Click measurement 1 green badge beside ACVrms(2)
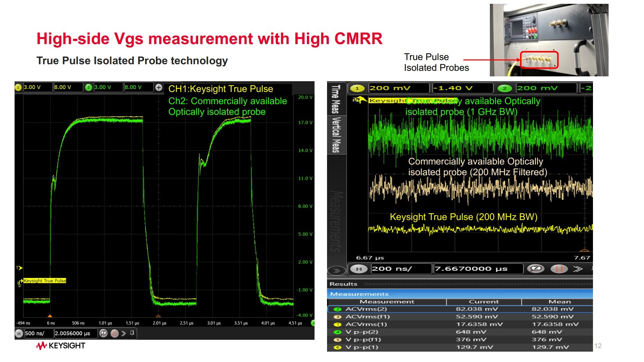644x362 pixels. [337, 309]
